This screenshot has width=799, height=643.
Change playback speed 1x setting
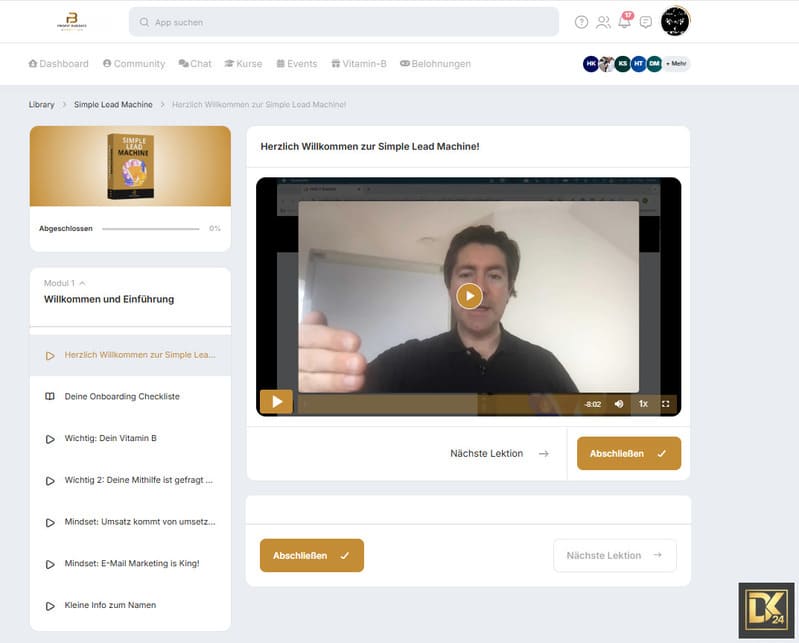tap(643, 404)
